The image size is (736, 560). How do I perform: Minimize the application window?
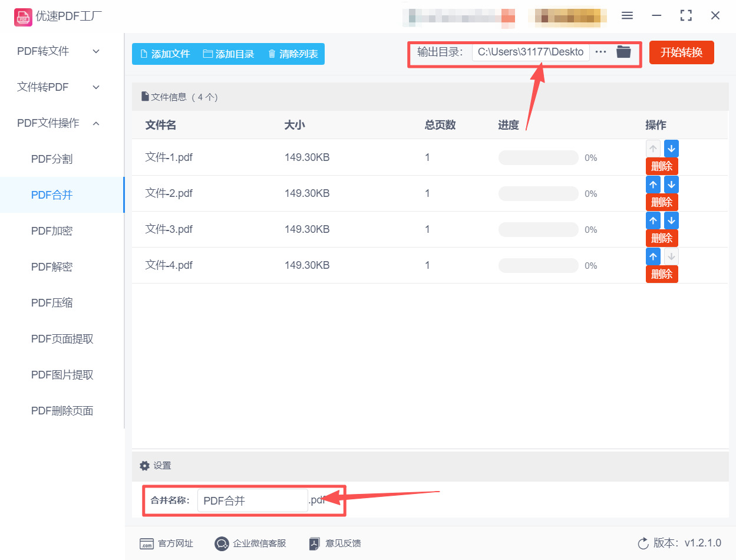(656, 16)
